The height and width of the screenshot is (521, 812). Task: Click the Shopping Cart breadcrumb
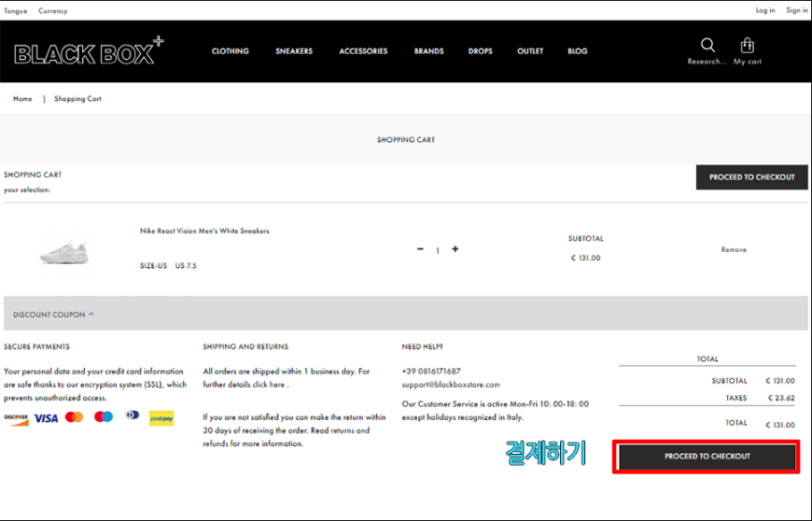[x=77, y=98]
